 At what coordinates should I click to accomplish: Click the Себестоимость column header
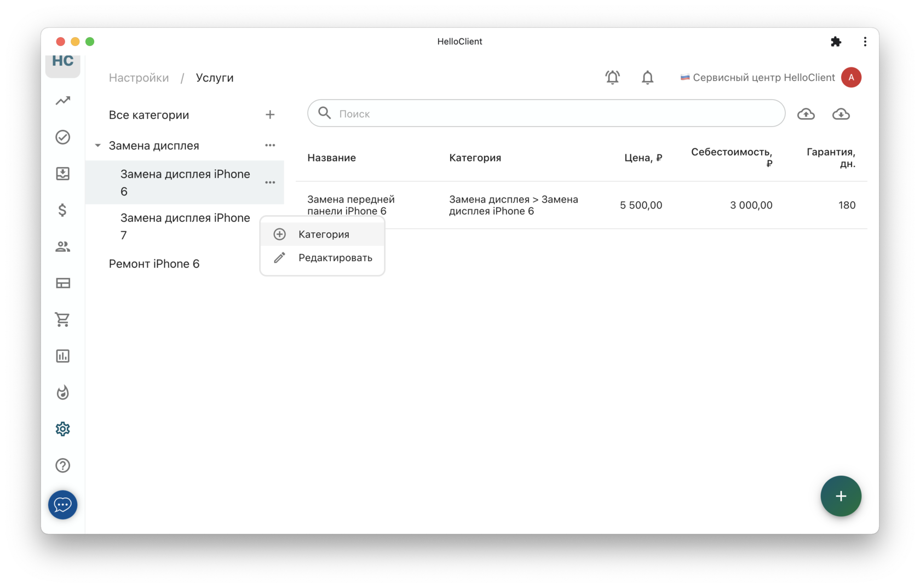(732, 158)
